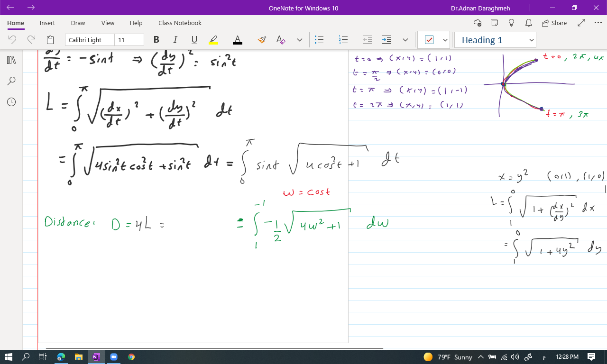Open the font name dropdown Calibri Light
This screenshot has height=364, width=607.
click(90, 40)
